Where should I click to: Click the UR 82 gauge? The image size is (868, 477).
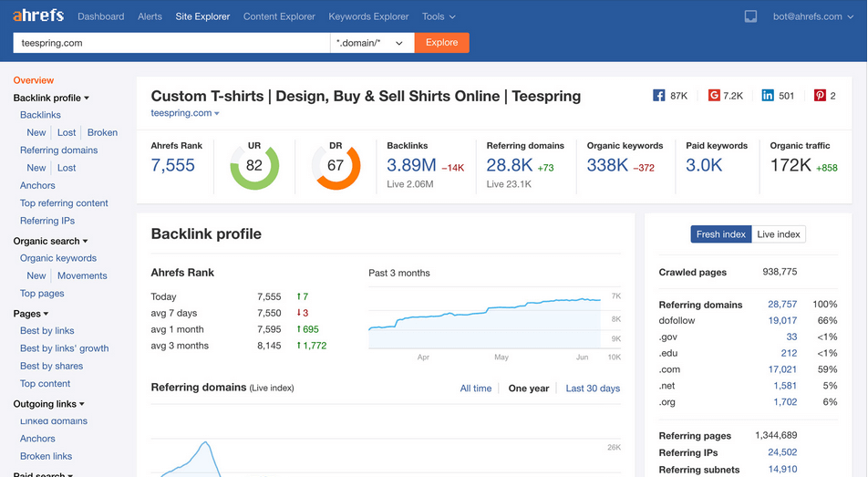pyautogui.click(x=254, y=165)
